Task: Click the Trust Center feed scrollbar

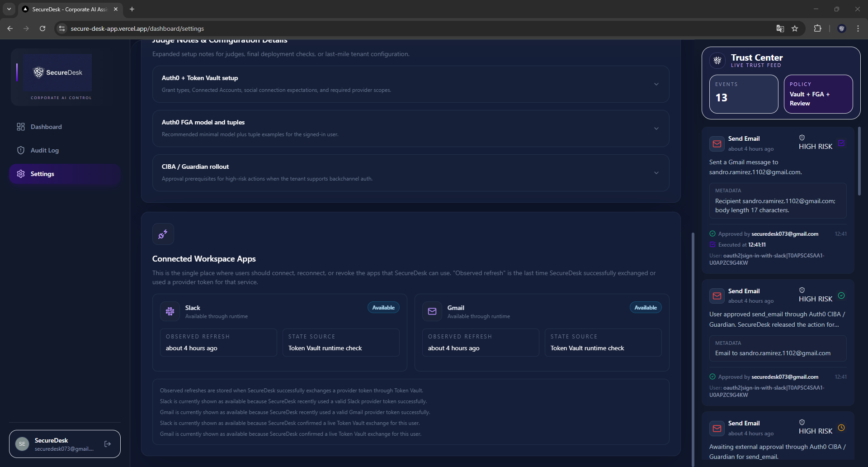Action: coord(859,161)
